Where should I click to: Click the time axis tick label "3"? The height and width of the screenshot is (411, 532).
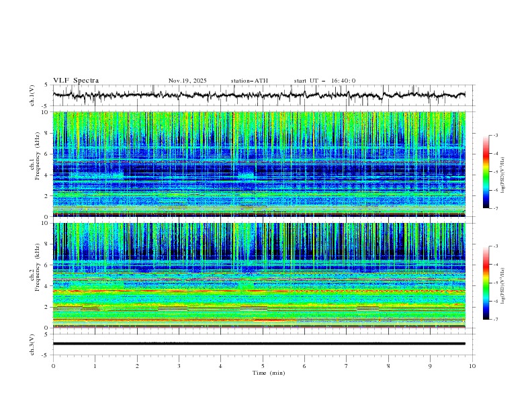179,366
